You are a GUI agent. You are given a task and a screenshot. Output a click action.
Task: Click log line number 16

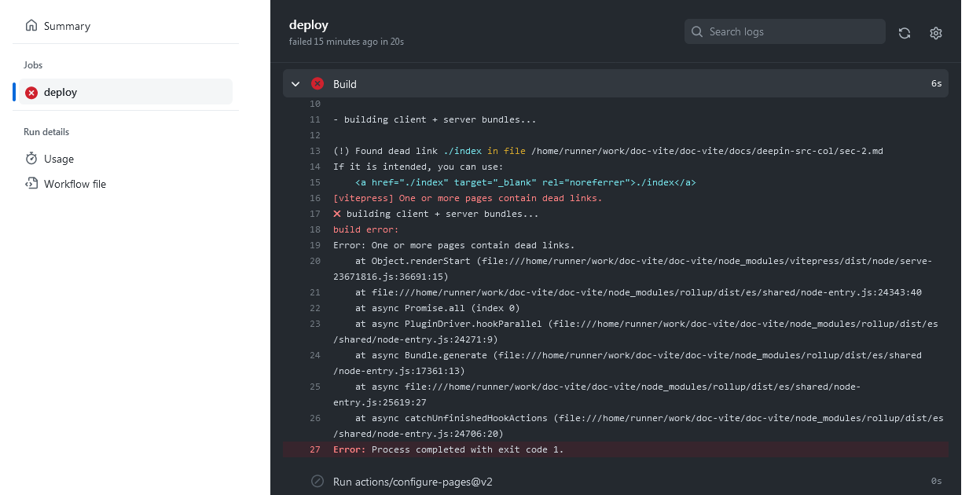315,198
